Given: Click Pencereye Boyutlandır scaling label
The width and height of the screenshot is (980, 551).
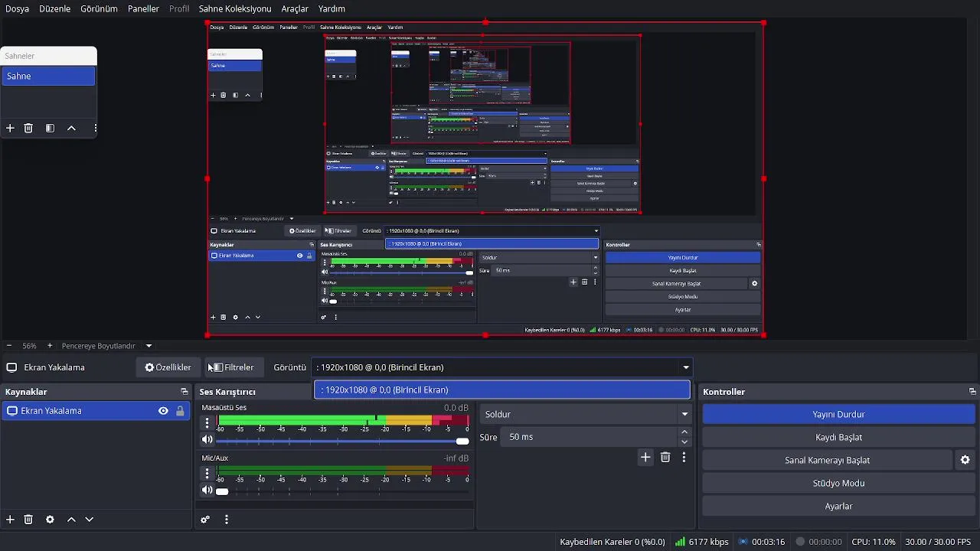Looking at the screenshot, I should coord(98,346).
